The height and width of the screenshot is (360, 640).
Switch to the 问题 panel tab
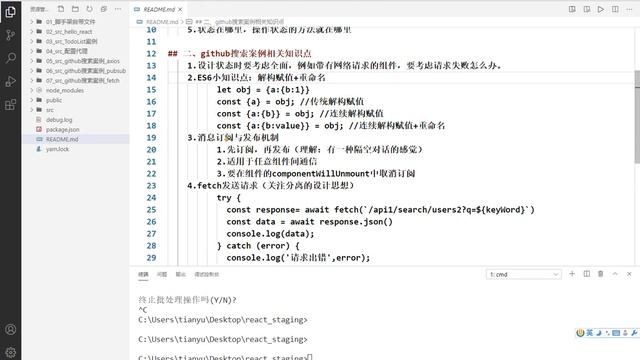tap(162, 274)
